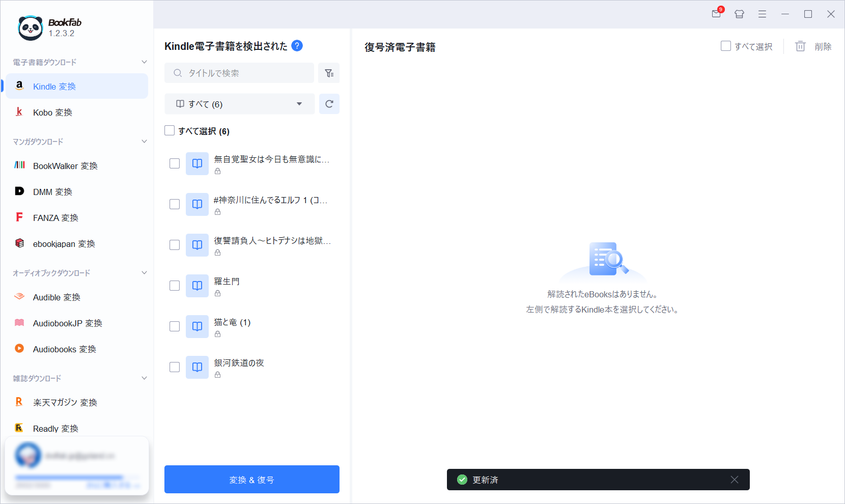
Task: Open the hamburger main menu
Action: point(762,14)
